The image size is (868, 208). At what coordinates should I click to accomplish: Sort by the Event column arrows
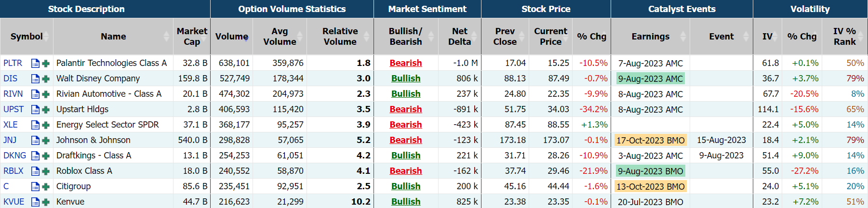pyautogui.click(x=746, y=37)
